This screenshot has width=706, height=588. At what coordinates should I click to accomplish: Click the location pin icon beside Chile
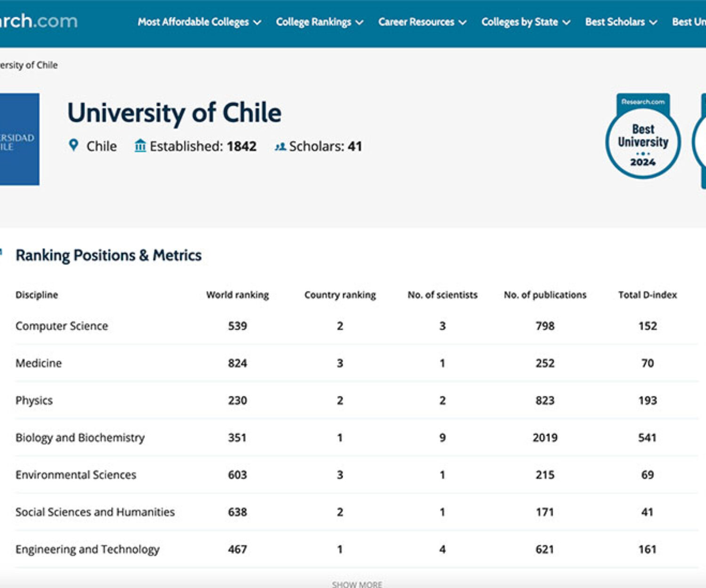[73, 145]
